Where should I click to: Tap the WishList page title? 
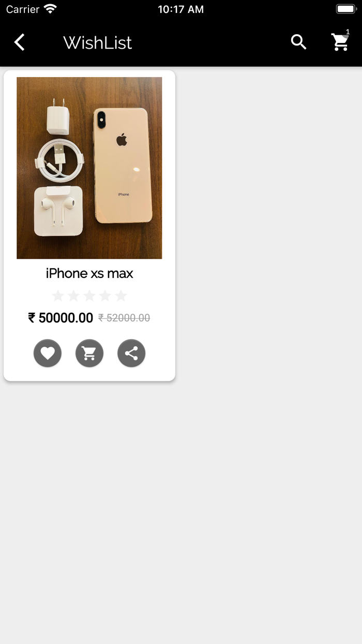97,42
